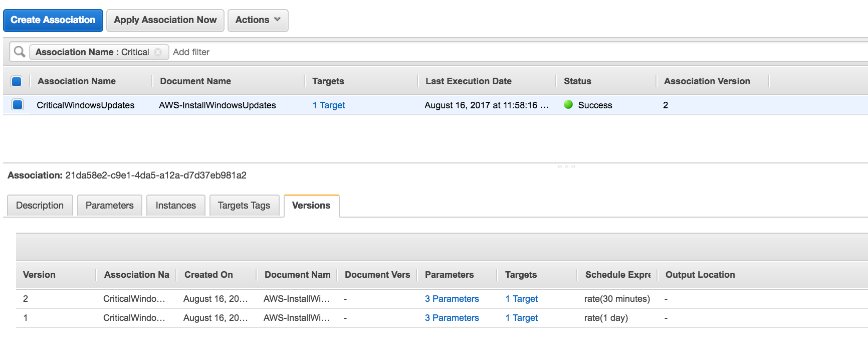Click 1 Target link for version 2
This screenshot has height=359, width=868.
[521, 299]
